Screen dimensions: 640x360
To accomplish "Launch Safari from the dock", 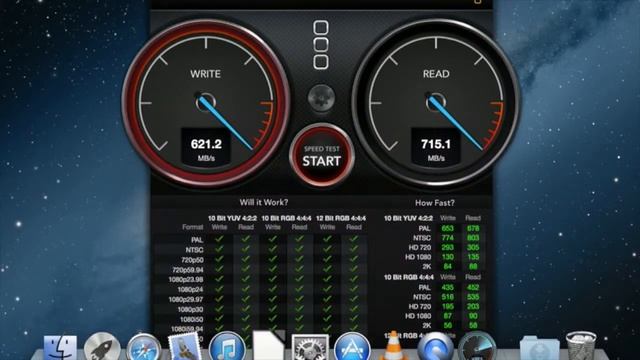I will 143,348.
